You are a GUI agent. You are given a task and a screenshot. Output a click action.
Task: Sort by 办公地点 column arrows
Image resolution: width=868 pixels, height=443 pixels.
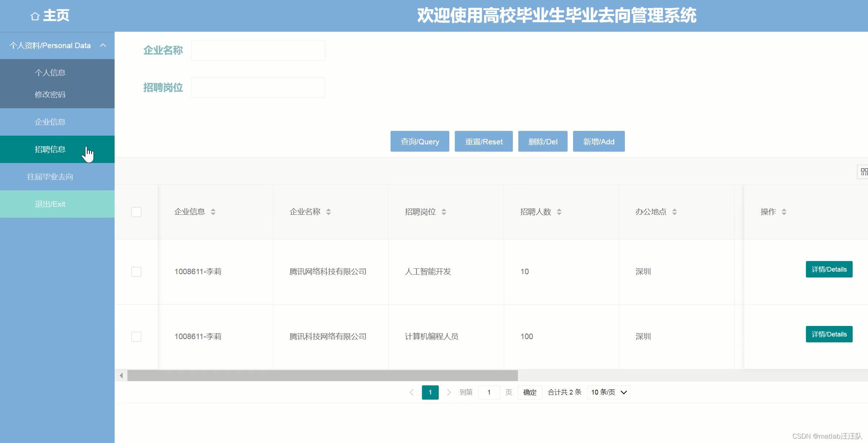[x=675, y=212]
